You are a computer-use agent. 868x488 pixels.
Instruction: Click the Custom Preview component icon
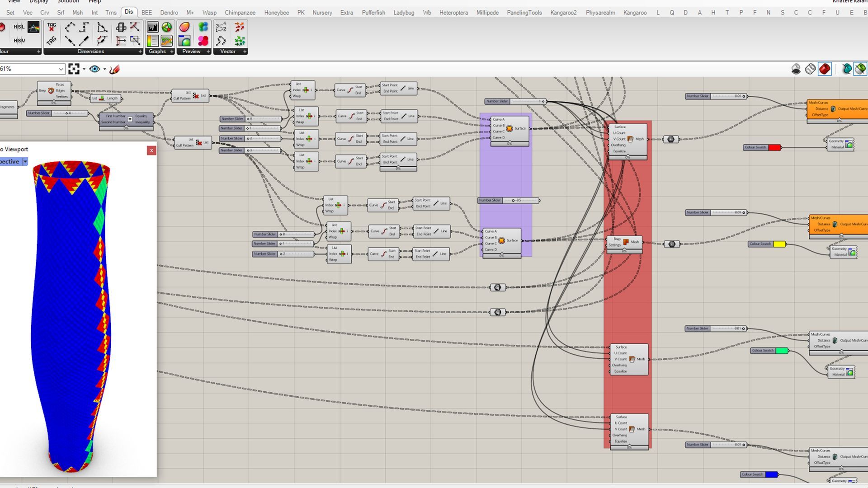184,28
